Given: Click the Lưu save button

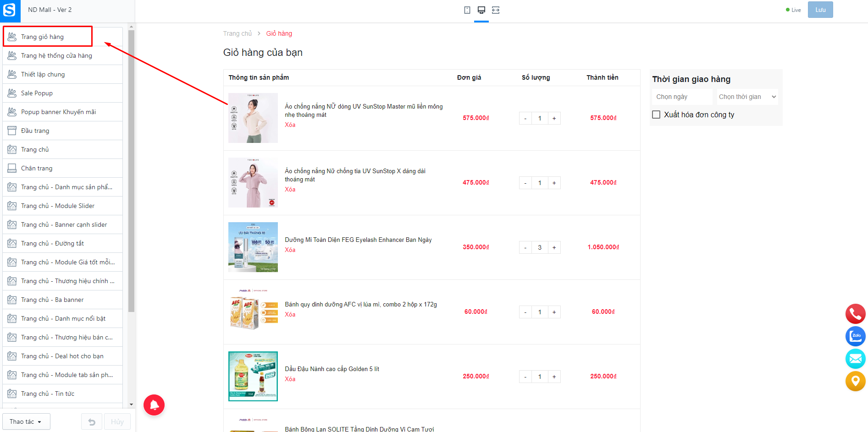Looking at the screenshot, I should [x=820, y=10].
